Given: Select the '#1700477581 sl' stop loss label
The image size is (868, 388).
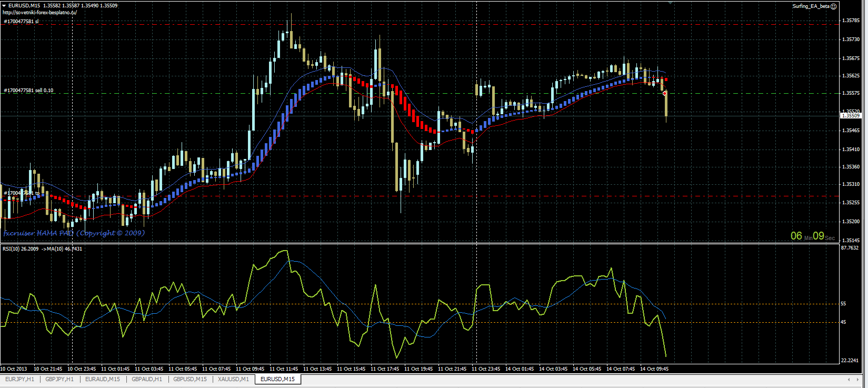Looking at the screenshot, I should tap(21, 22).
